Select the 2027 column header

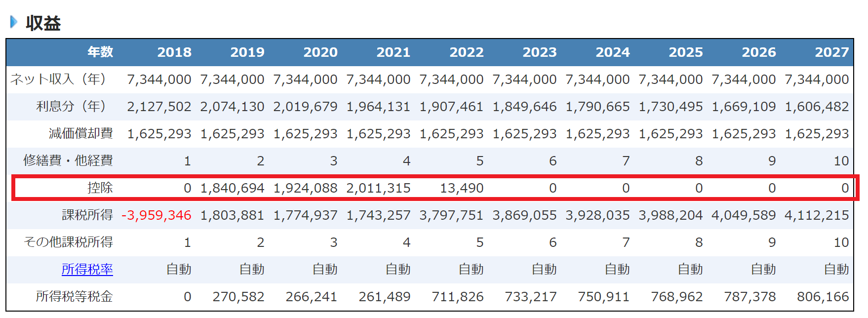(831, 52)
